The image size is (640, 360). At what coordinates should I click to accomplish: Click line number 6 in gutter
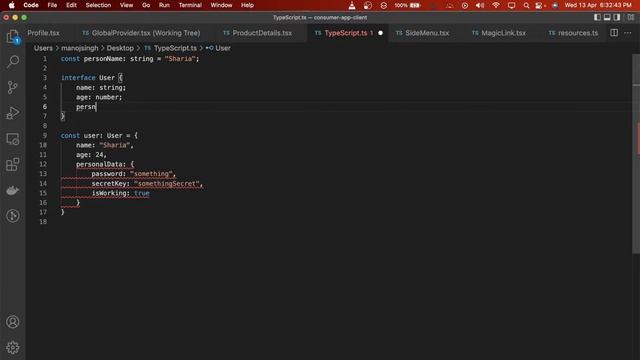coord(44,107)
